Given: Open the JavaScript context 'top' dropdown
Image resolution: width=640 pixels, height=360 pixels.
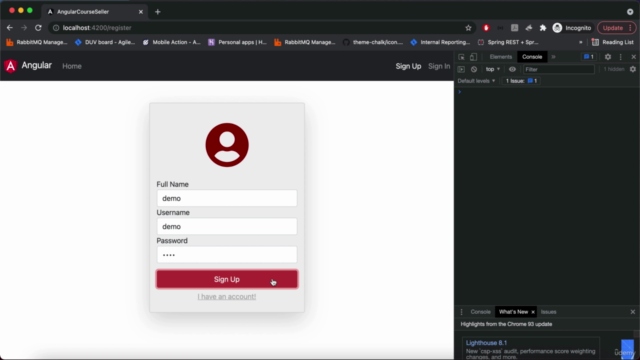Looking at the screenshot, I should click(x=493, y=69).
